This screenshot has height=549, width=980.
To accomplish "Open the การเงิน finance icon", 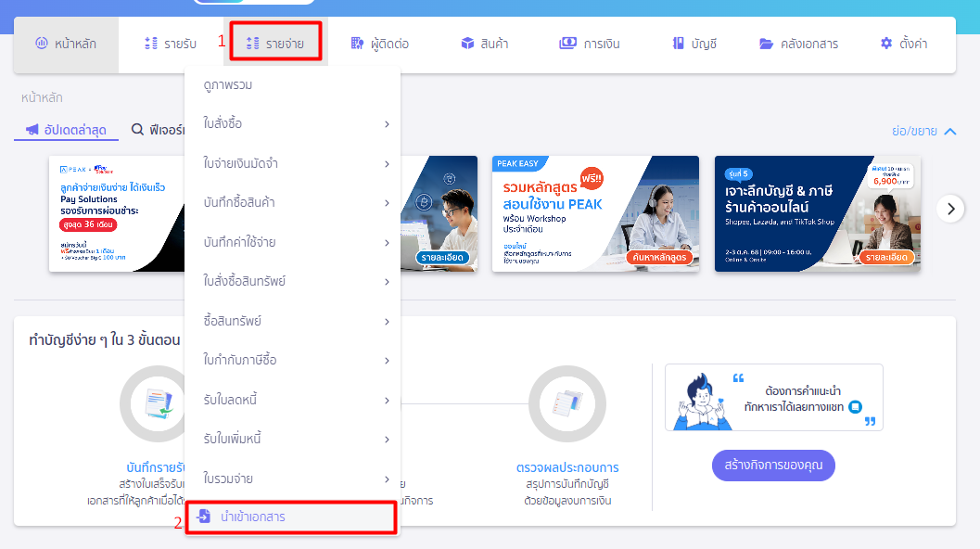I will [x=566, y=43].
